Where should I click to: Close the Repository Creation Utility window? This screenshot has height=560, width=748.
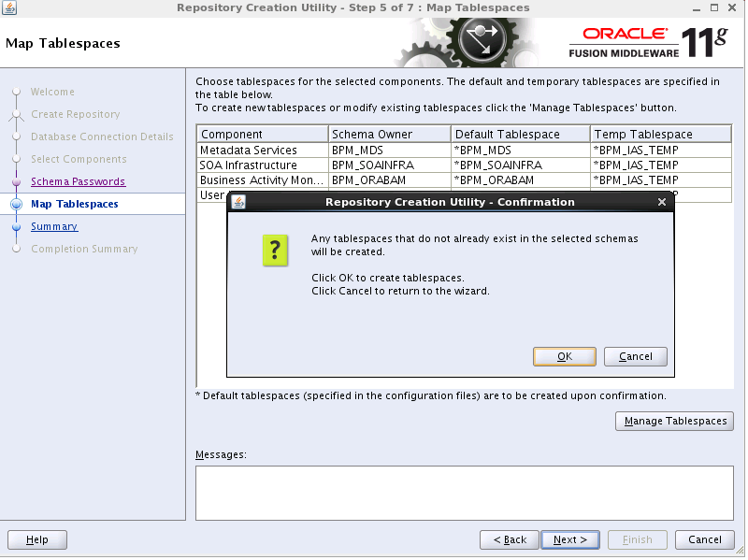[732, 7]
